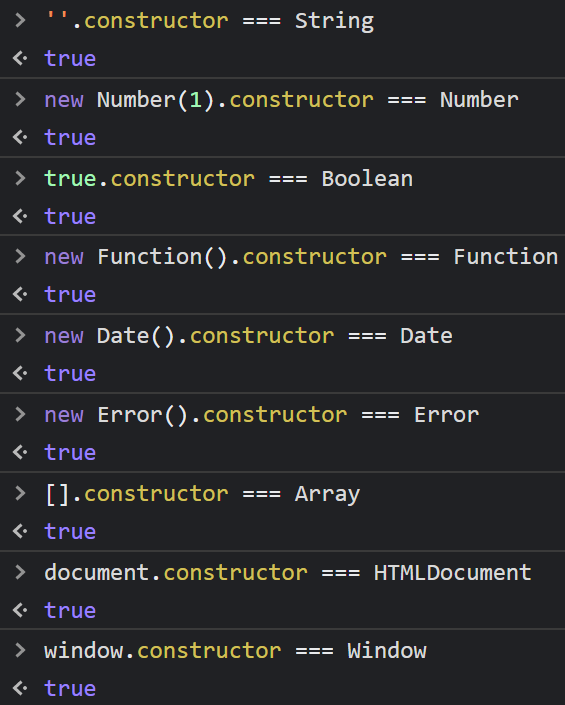
Task: Click the output arrow beside HTMLDocument comparison result
Action: (20, 610)
